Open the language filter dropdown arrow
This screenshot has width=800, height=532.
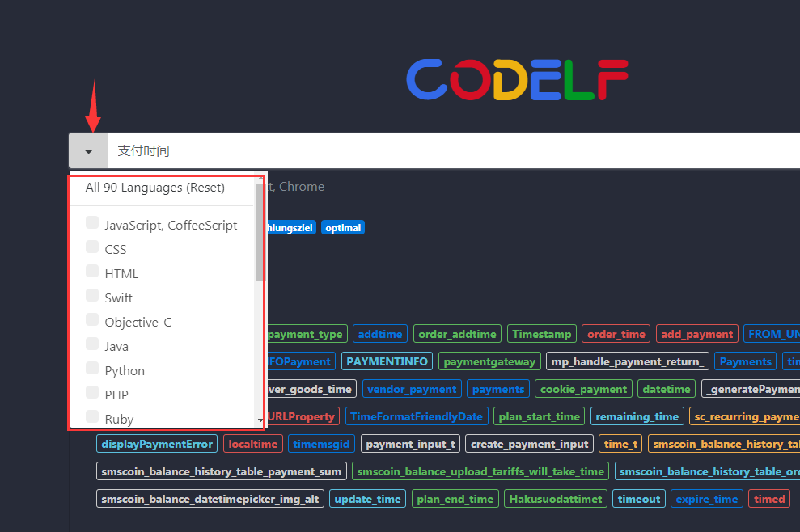(89, 151)
